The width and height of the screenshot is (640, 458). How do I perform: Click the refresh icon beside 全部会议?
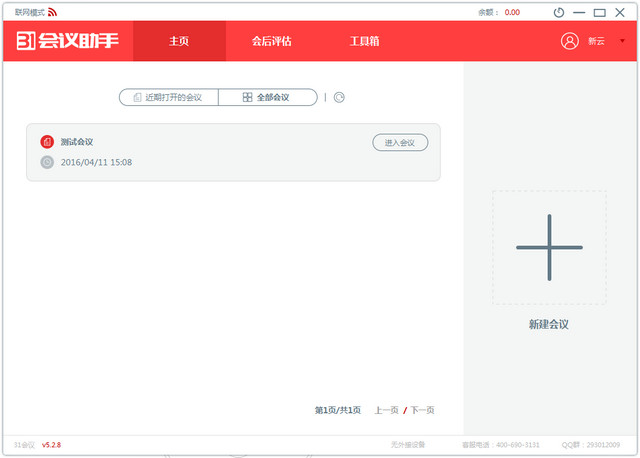[339, 97]
